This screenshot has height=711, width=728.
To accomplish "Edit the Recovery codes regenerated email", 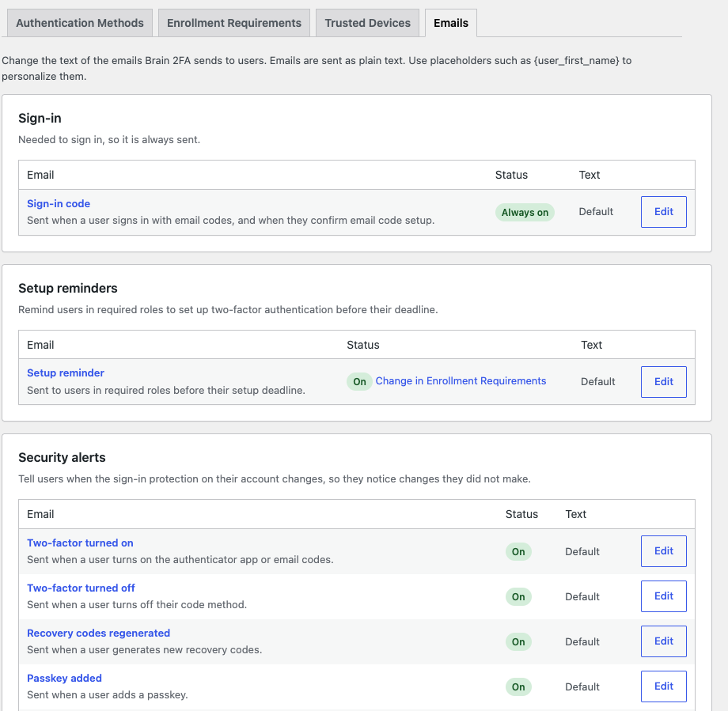I will pyautogui.click(x=663, y=641).
